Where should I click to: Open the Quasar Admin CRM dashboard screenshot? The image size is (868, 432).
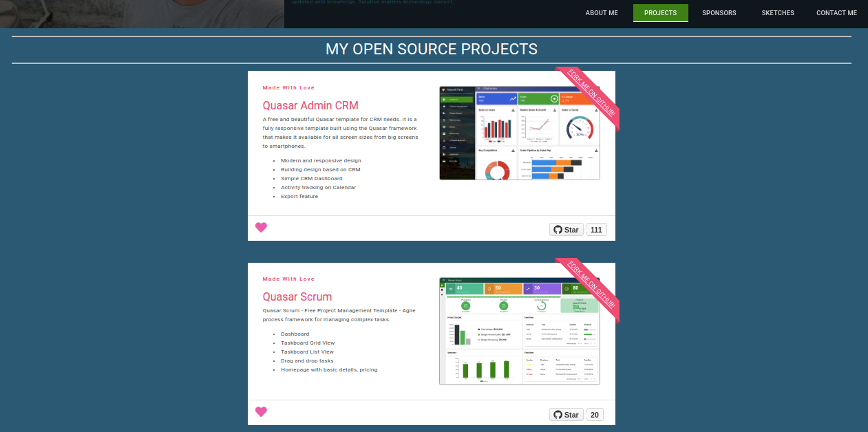click(520, 133)
